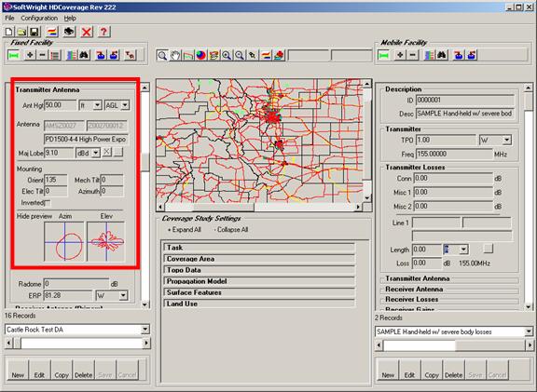Click the plus icon in Mobile Facility toolbar

point(400,55)
